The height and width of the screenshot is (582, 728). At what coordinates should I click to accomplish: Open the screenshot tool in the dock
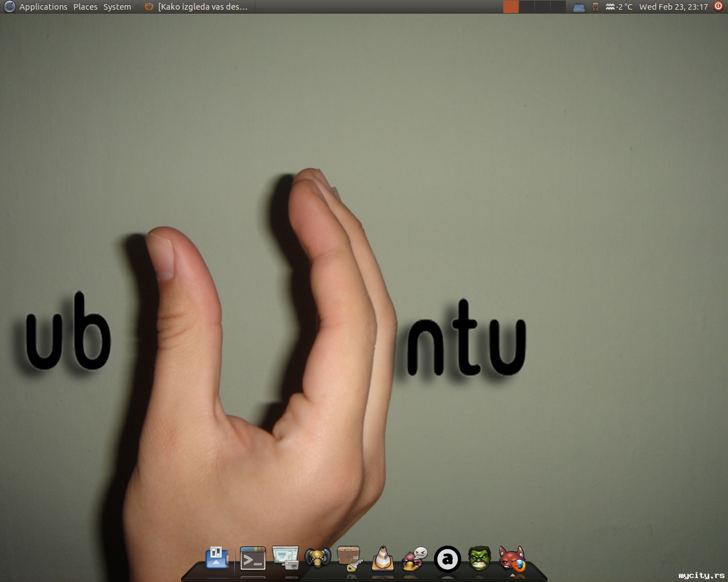tap(286, 558)
